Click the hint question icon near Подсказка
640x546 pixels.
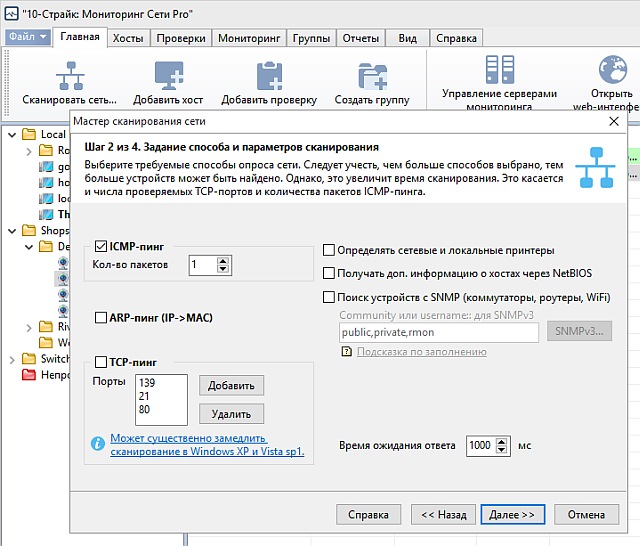[347, 351]
